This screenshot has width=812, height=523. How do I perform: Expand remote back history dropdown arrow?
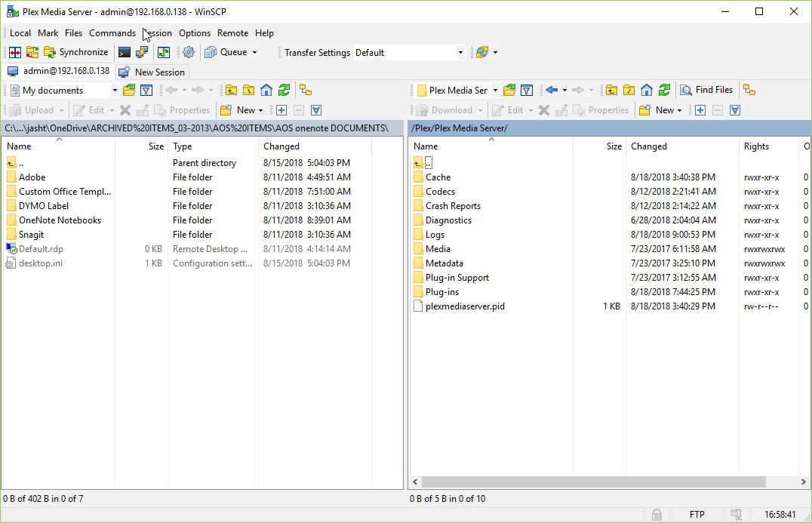564,90
